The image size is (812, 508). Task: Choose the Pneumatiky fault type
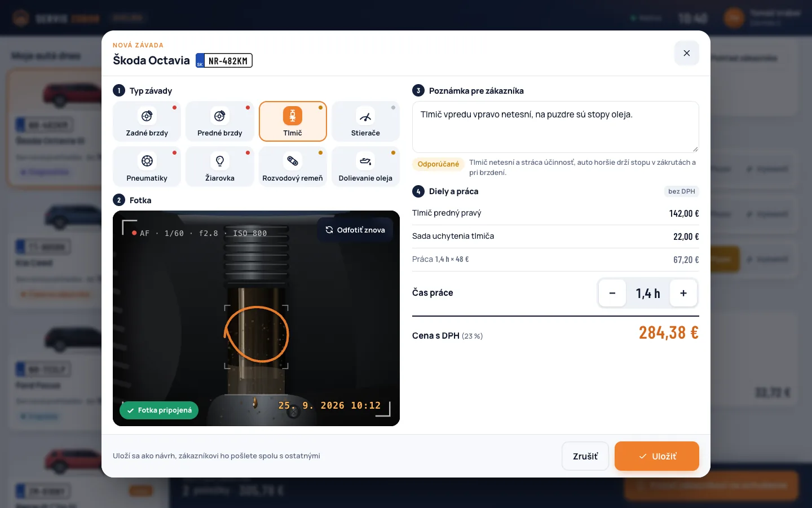[x=147, y=167]
